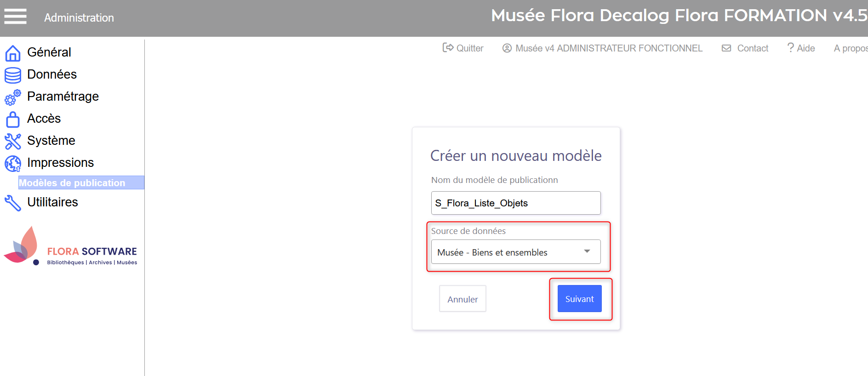Select Modèles de publication submenu item
The width and height of the screenshot is (868, 376).
click(72, 183)
